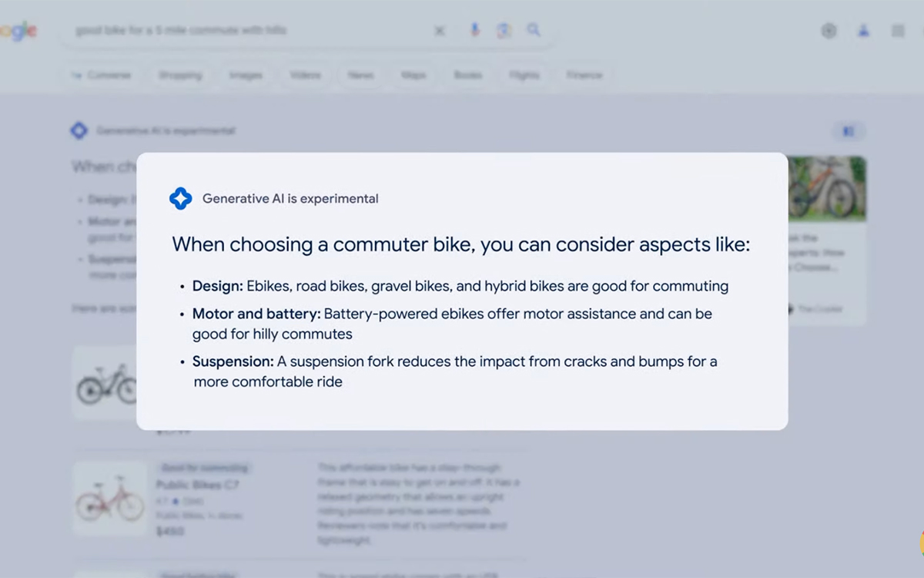Open the Google logo home link

point(18,31)
